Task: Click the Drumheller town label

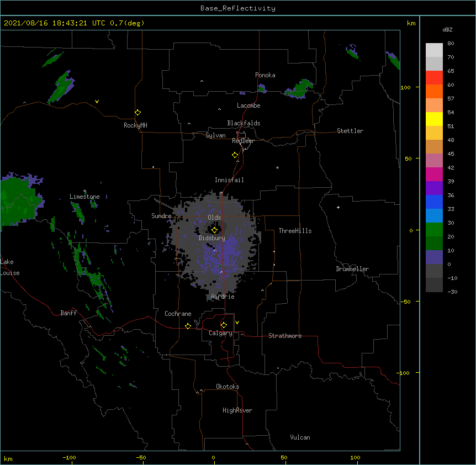Action: pos(352,269)
